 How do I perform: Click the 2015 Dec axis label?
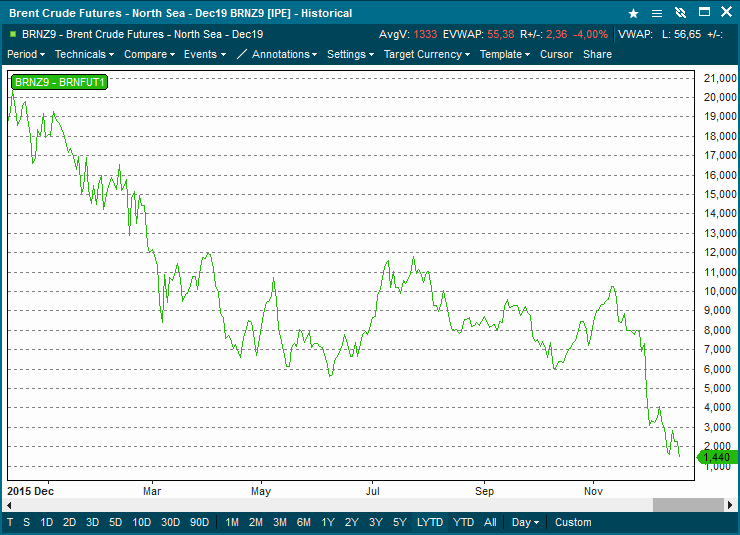tap(30, 491)
